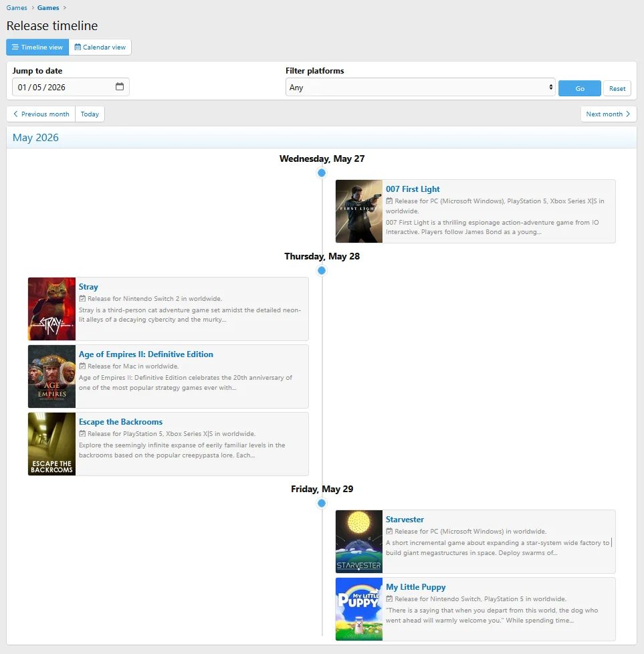The height and width of the screenshot is (654, 644).
Task: Click first Games breadcrumb link
Action: (x=17, y=7)
